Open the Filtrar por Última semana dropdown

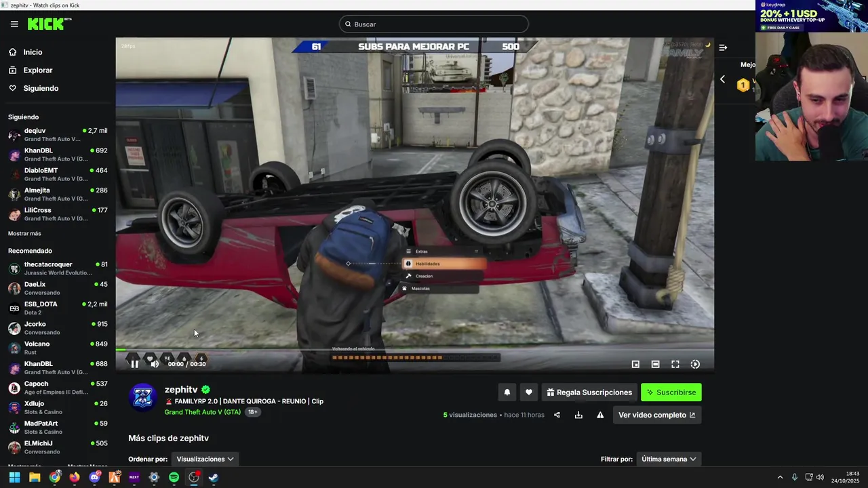click(x=669, y=459)
